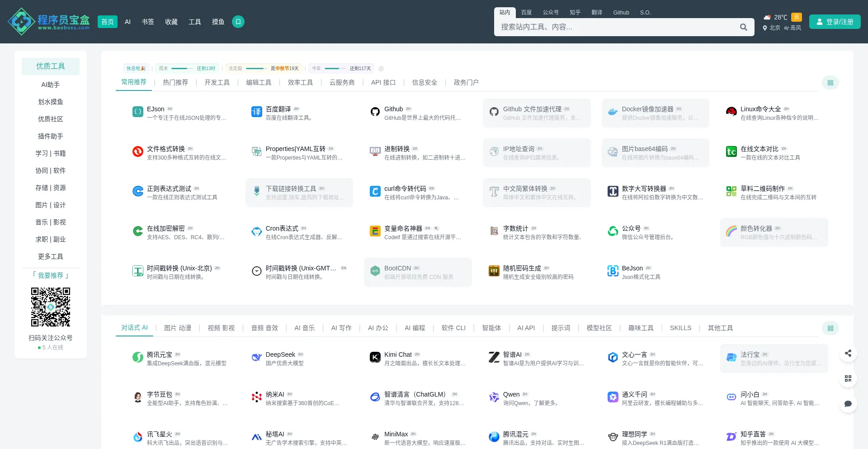Open the 草料二维码制作 icon
The image size is (868, 449).
(731, 191)
